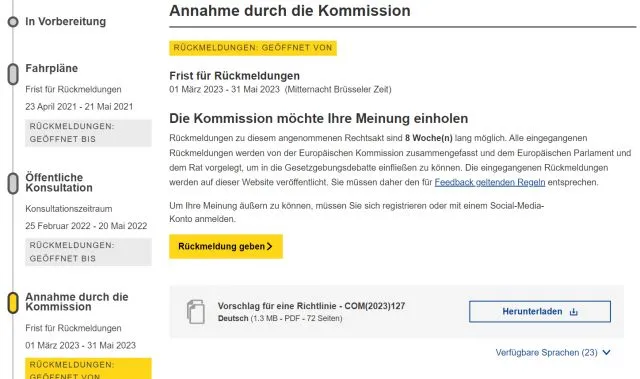The height and width of the screenshot is (379, 640).
Task: Select the yellow Annahme durch die Kommission marker
Action: [x=13, y=303]
